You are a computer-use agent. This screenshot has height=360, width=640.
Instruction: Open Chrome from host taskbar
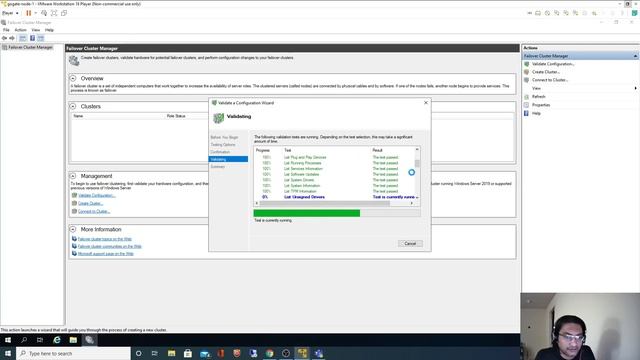[x=269, y=353]
